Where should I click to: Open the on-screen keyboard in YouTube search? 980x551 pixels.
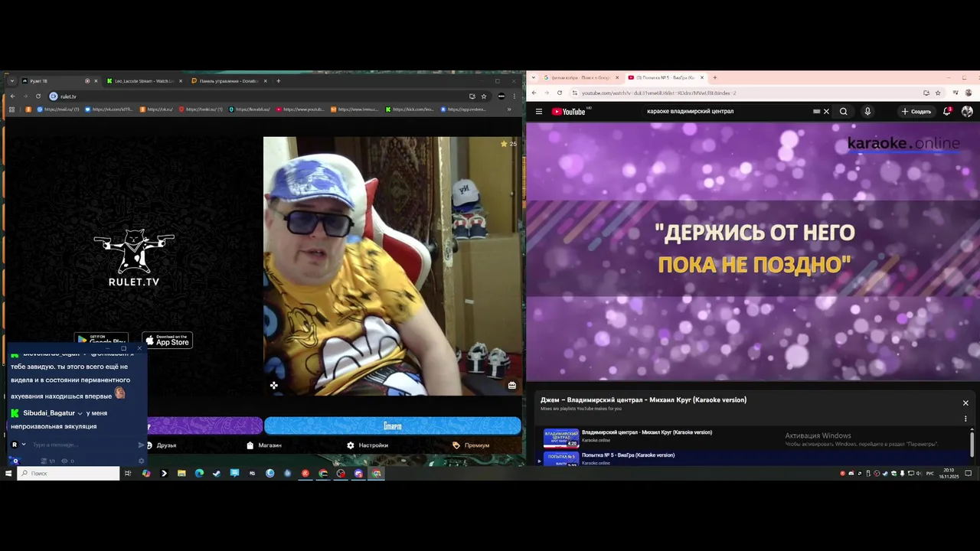[x=816, y=112]
